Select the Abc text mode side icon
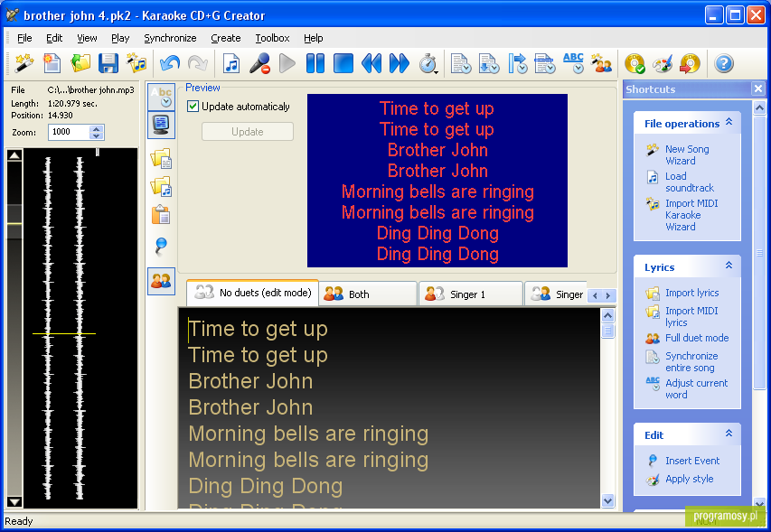Viewport: 771px width, 532px height. (x=161, y=97)
